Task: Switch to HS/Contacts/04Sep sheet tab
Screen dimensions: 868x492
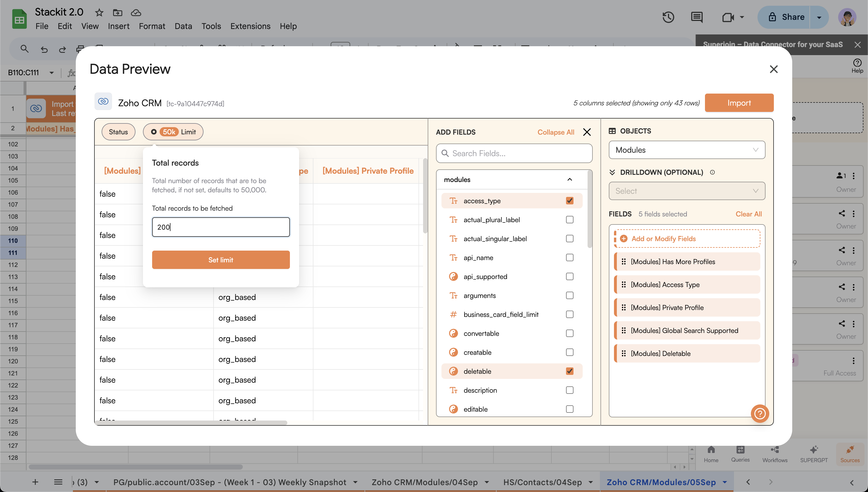Action: click(542, 482)
